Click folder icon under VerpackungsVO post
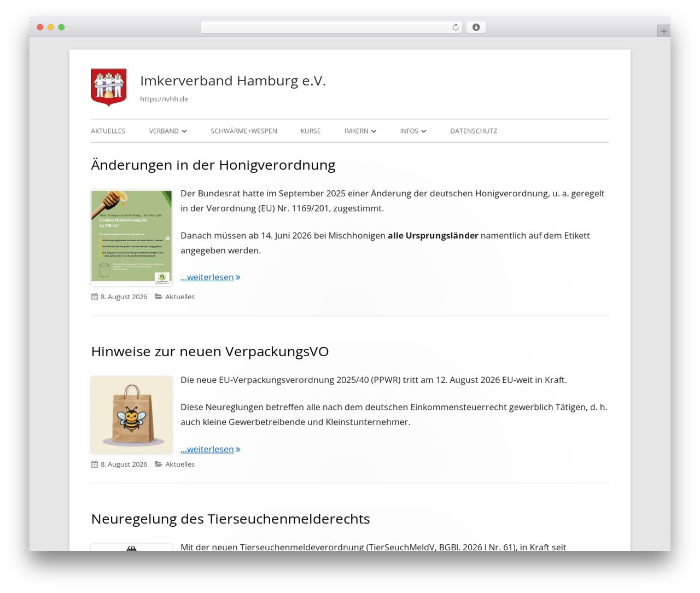The height and width of the screenshot is (593, 700). click(158, 464)
